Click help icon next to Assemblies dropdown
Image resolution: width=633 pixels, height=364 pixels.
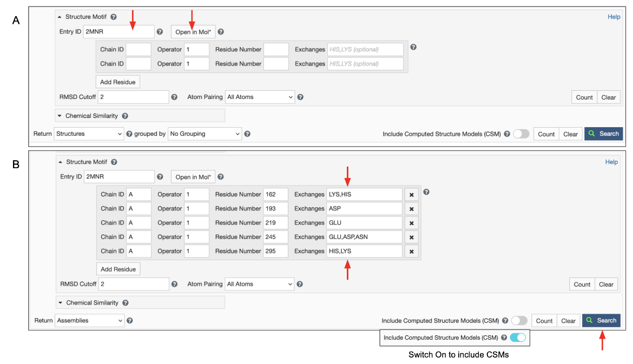pyautogui.click(x=129, y=321)
